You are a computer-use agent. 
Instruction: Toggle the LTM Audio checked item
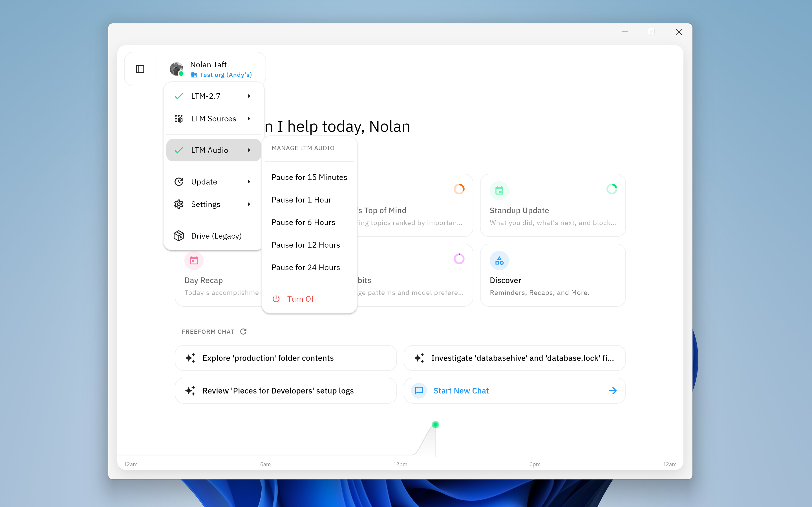coord(209,150)
